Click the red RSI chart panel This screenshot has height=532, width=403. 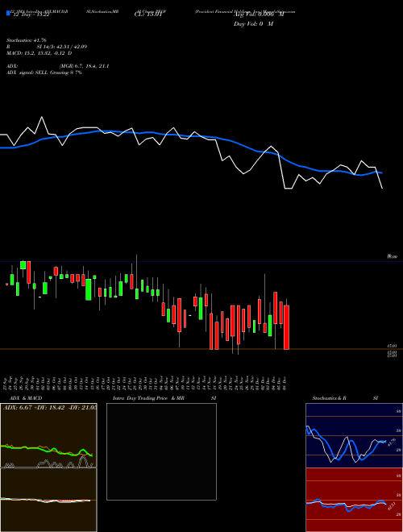click(354, 500)
